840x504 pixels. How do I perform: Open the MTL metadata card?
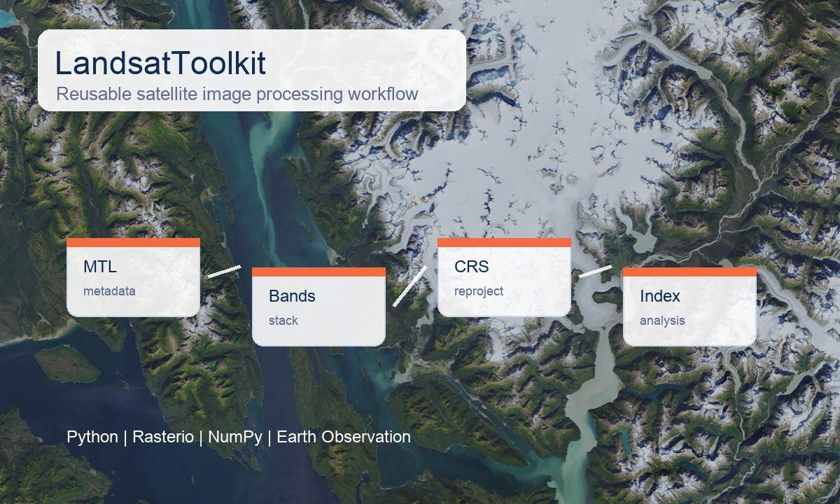(x=133, y=276)
